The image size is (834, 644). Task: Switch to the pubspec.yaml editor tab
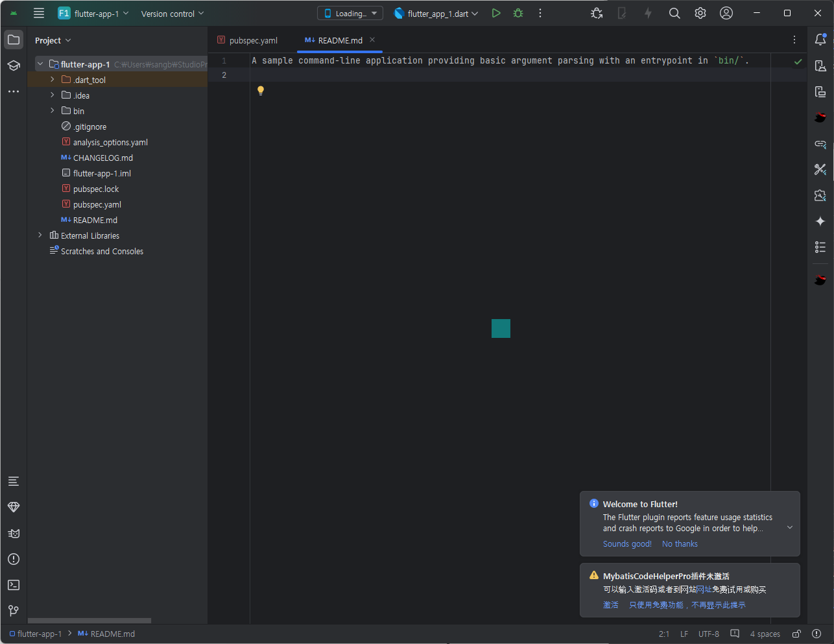click(x=252, y=40)
